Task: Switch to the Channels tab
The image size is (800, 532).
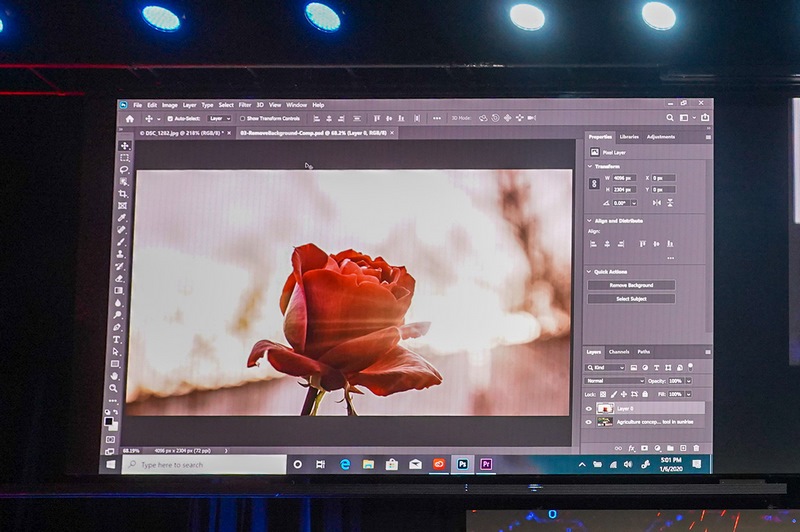Action: [619, 351]
